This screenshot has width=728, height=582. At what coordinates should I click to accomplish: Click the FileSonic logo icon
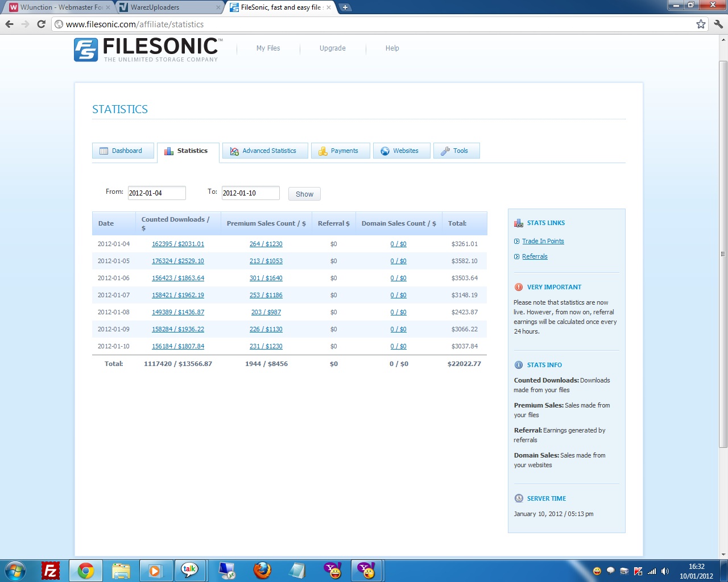point(86,50)
